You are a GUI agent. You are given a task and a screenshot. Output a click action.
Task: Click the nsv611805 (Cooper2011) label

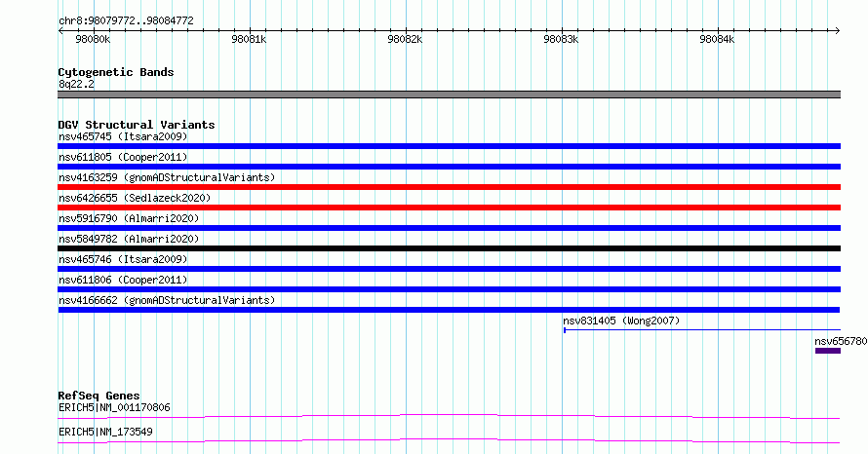(123, 157)
